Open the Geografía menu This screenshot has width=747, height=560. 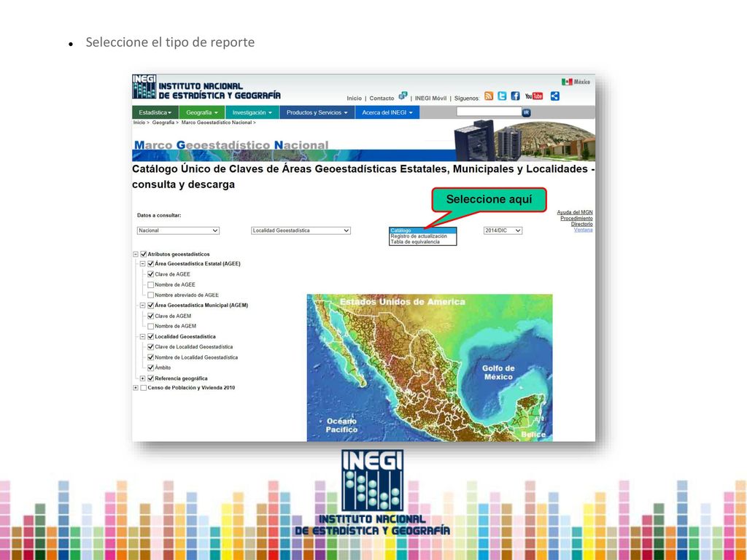[x=201, y=112]
